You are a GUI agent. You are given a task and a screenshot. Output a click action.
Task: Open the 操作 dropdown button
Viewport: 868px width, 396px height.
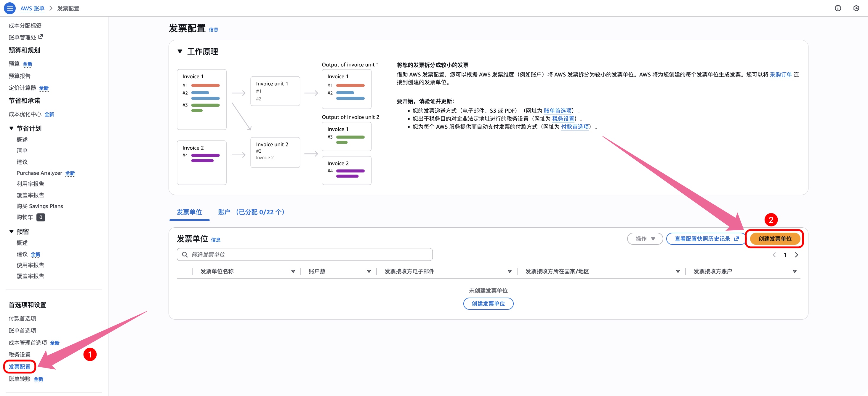645,239
